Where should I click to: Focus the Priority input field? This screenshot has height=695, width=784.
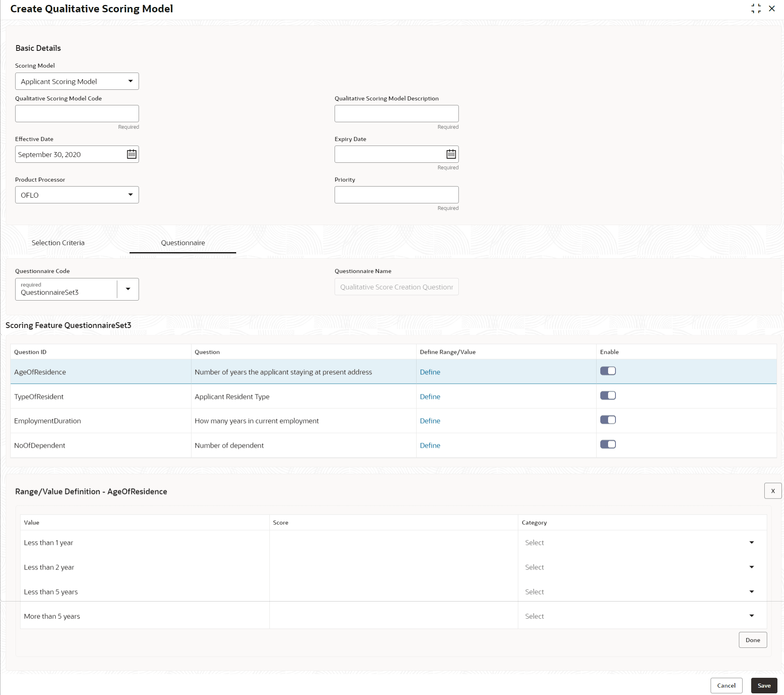coord(397,195)
